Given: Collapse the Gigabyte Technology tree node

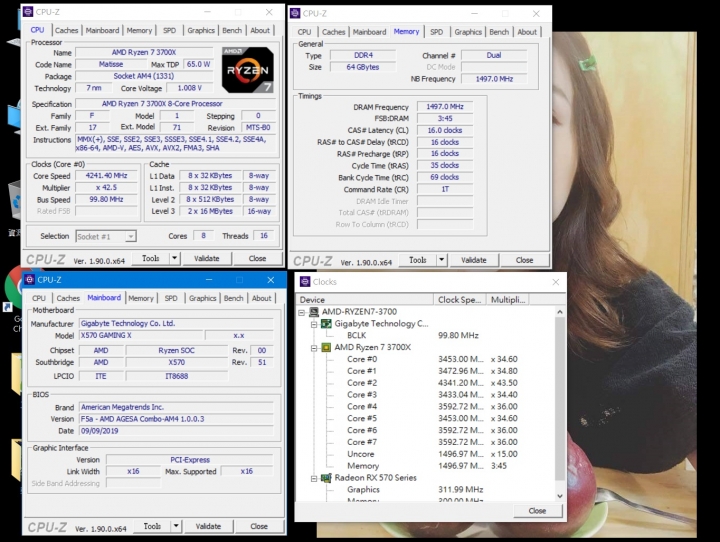Looking at the screenshot, I should tap(314, 324).
